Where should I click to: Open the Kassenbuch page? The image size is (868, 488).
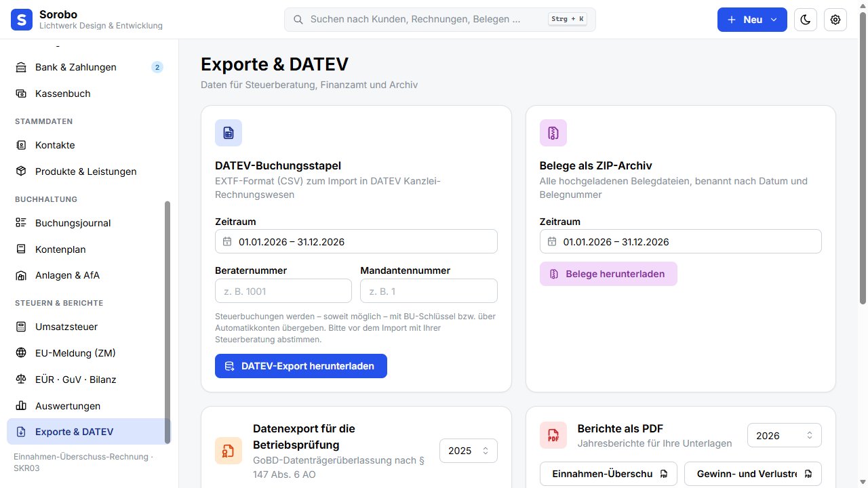(89, 94)
